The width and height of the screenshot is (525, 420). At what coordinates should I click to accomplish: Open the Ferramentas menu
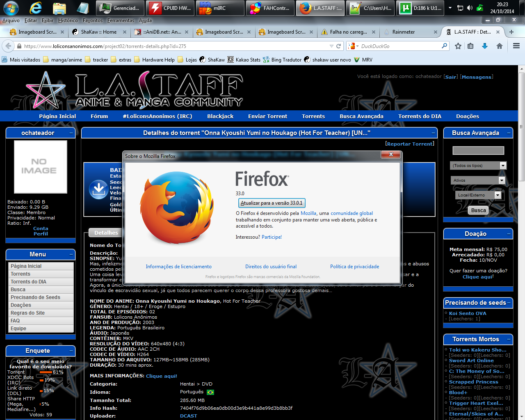pos(121,21)
